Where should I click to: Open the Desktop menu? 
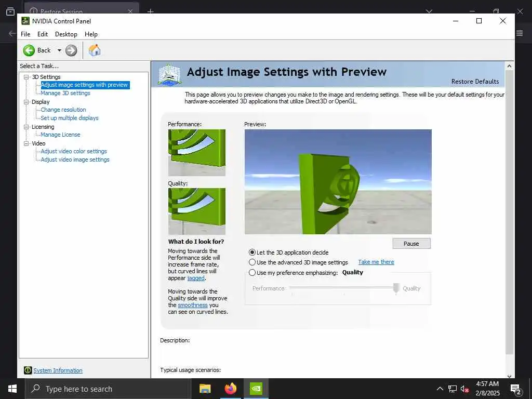coord(66,34)
